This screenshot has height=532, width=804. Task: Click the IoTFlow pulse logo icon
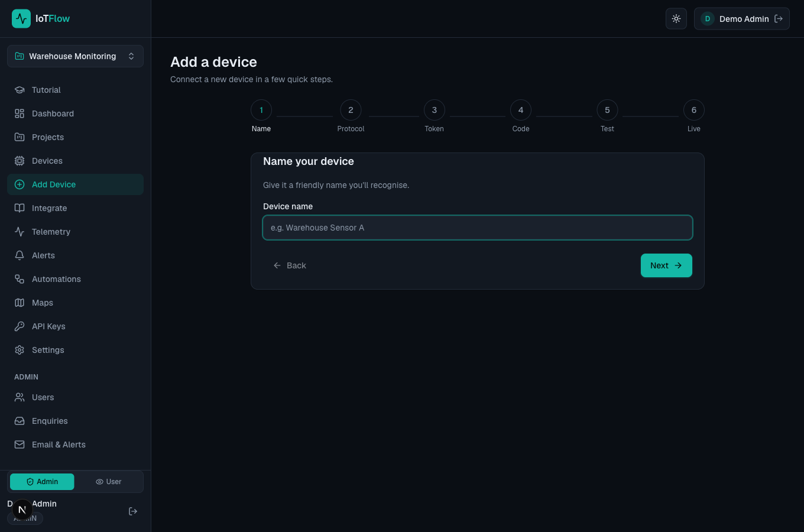(21, 19)
